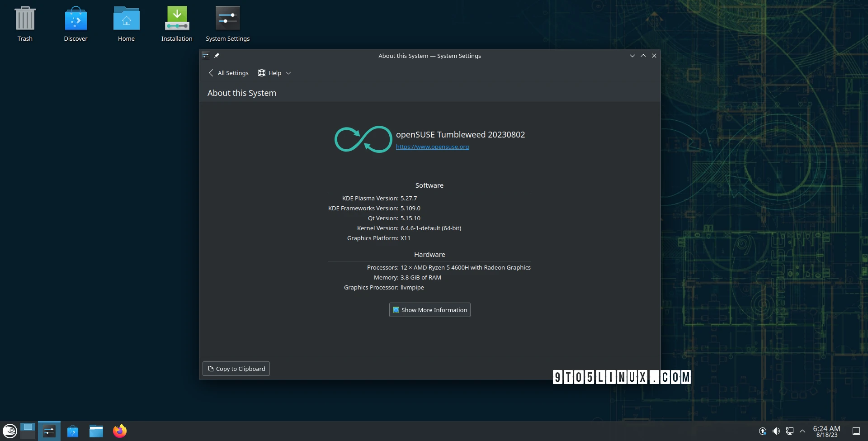Click Show More Information
This screenshot has height=441, width=868.
pos(429,310)
